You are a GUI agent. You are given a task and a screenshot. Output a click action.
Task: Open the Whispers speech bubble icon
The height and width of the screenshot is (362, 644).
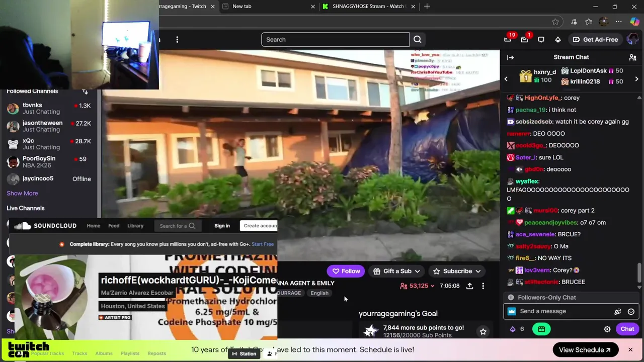[x=541, y=39]
